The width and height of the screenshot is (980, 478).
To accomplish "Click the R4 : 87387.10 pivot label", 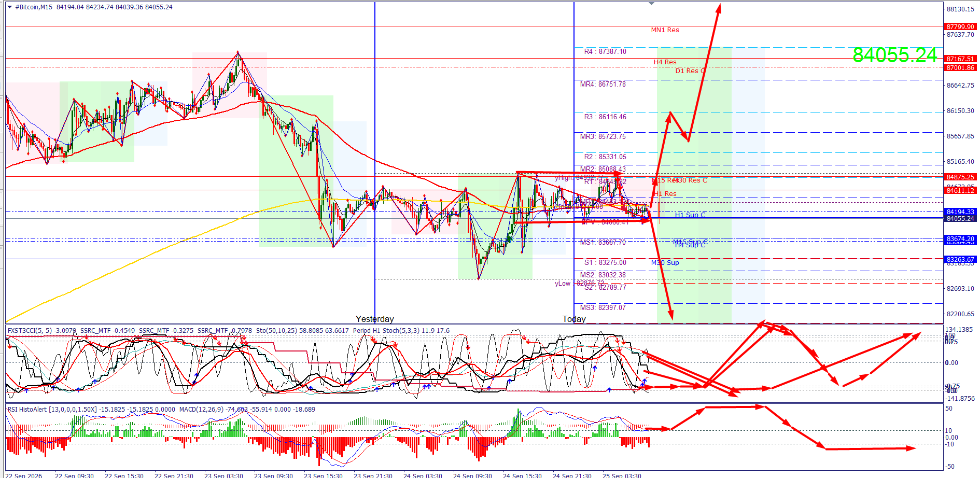I will coord(605,51).
